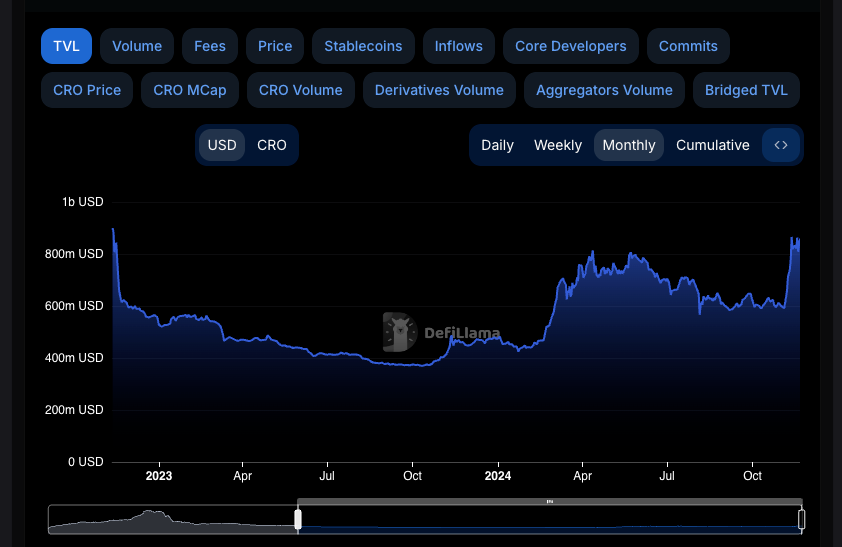Image resolution: width=842 pixels, height=547 pixels.
Task: Toggle the Price metric chip
Action: 275,46
